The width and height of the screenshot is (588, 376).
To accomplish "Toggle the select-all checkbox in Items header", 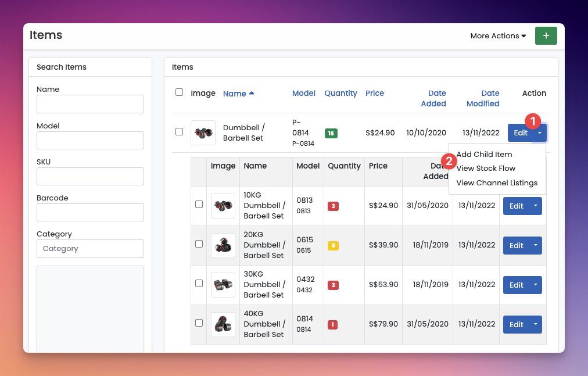I will pos(179,92).
